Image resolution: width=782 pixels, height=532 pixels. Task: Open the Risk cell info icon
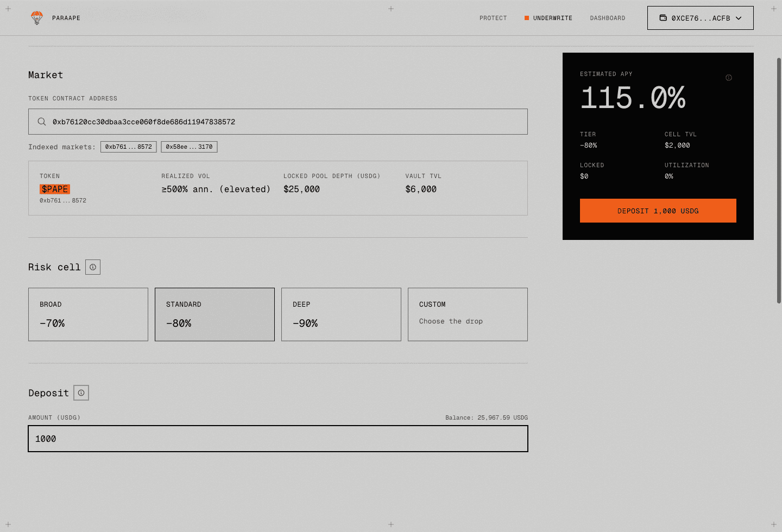pos(93,267)
